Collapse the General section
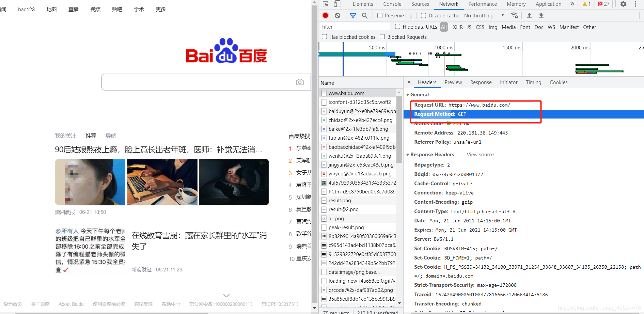 point(408,95)
